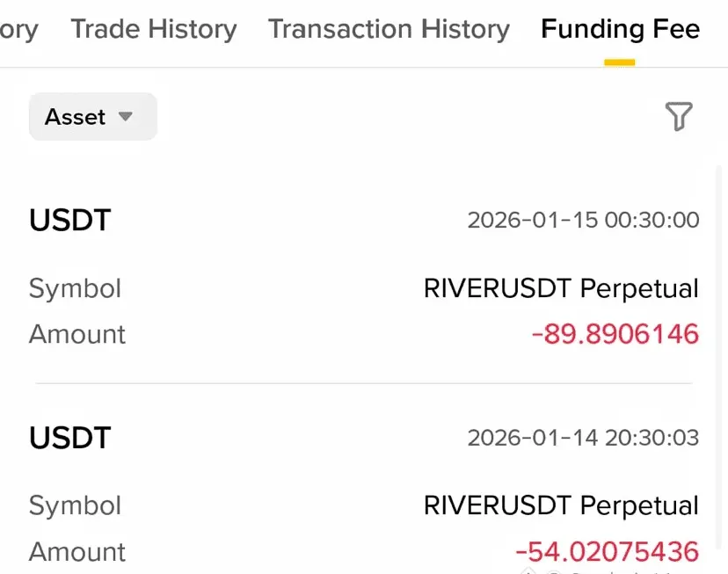Open the first USDT funding record
This screenshot has width=728, height=574.
tap(364, 276)
